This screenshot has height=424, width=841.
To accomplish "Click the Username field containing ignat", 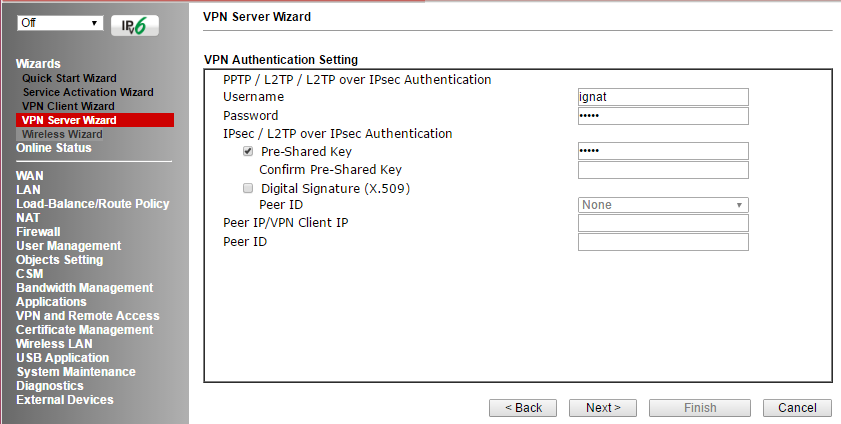I will pyautogui.click(x=663, y=97).
